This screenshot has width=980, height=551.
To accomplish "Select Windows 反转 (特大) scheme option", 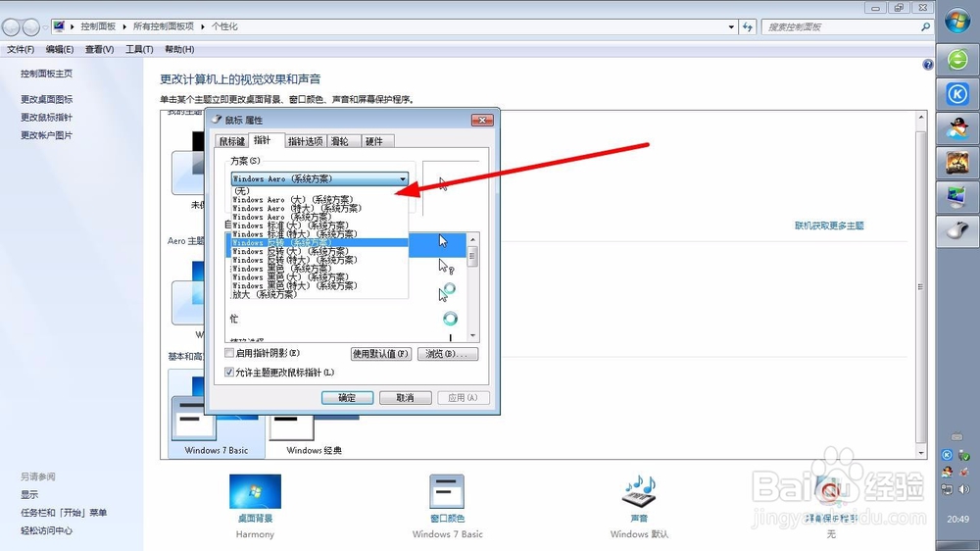I will (294, 260).
